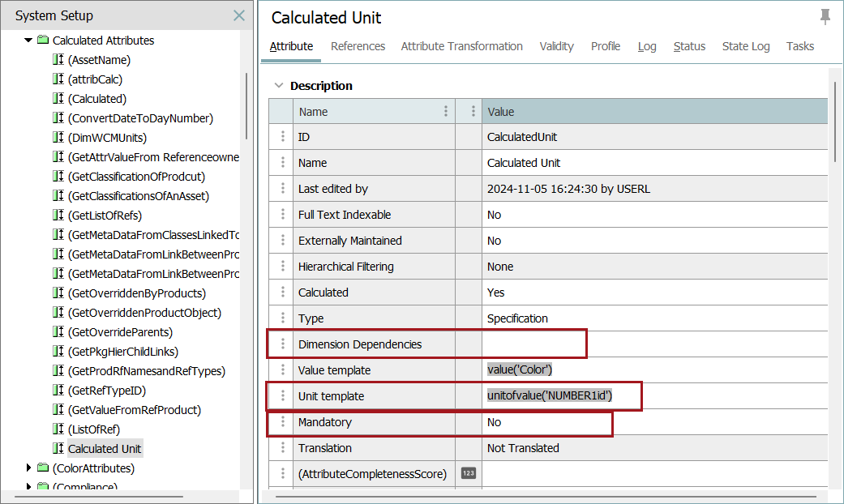
Task: Open the Name column header options menu
Action: (445, 112)
